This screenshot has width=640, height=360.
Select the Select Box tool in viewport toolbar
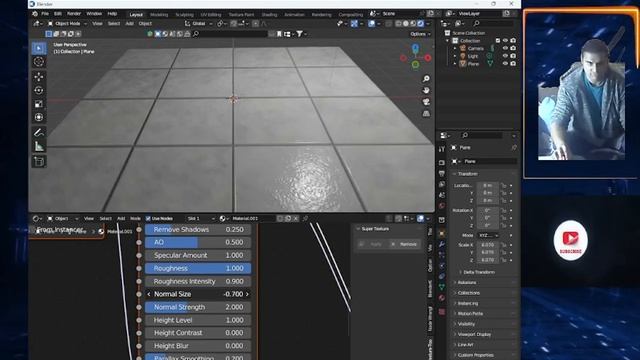pyautogui.click(x=39, y=48)
